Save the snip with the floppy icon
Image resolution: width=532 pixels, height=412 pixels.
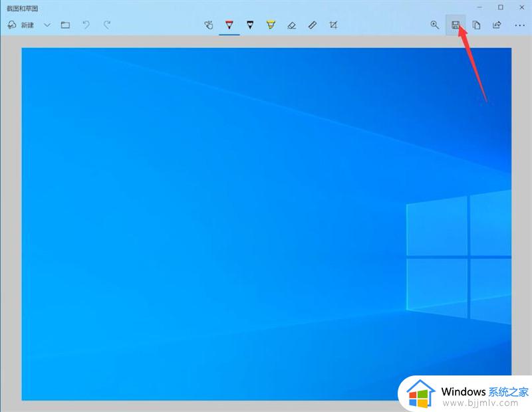point(456,25)
